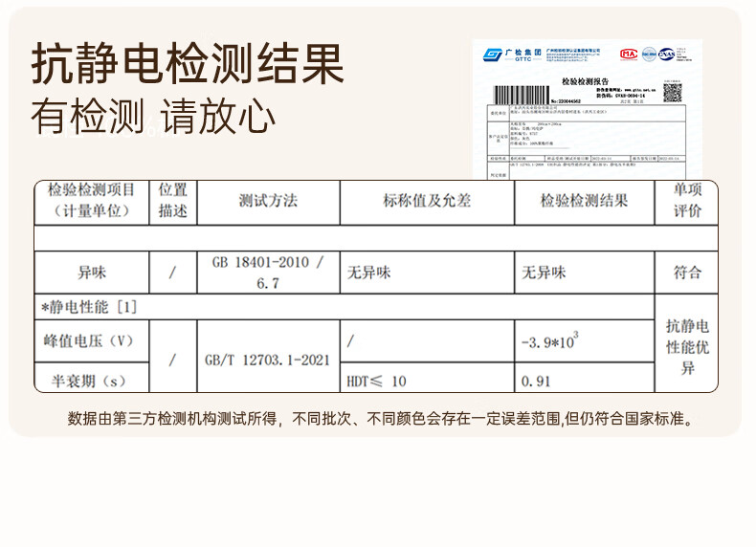Select the 半衰期（s）cell
The height and width of the screenshot is (547, 756).
click(x=92, y=378)
